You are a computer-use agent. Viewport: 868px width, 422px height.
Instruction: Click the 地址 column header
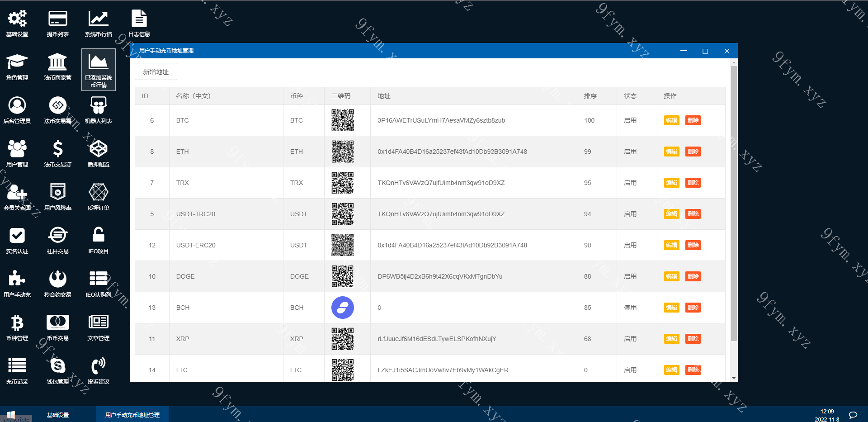[384, 96]
